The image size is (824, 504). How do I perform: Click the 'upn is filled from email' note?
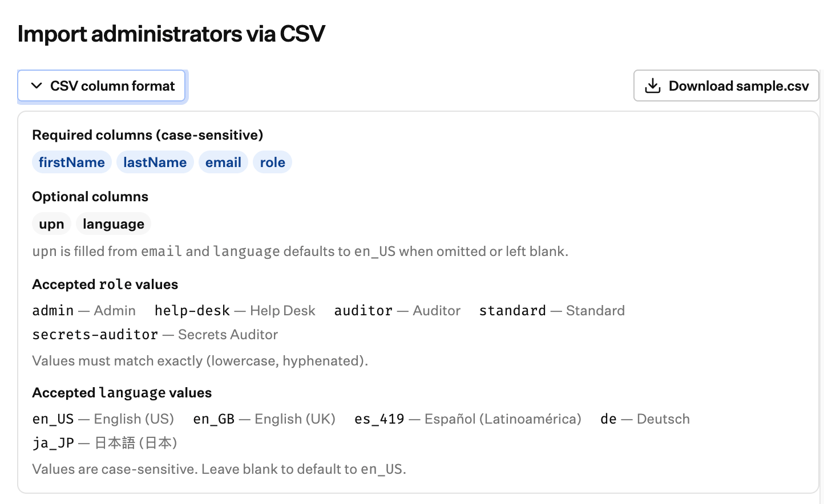pos(300,251)
